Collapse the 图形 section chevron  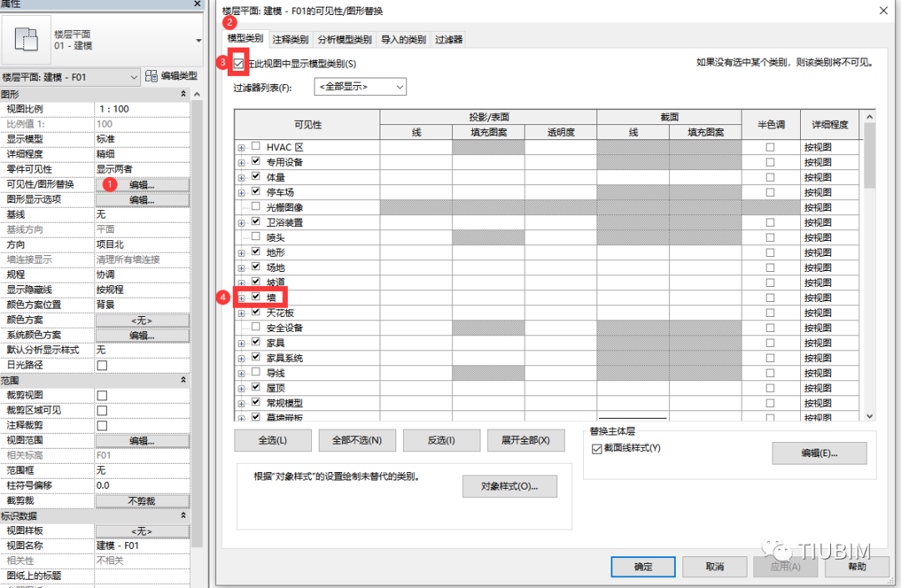[x=184, y=93]
